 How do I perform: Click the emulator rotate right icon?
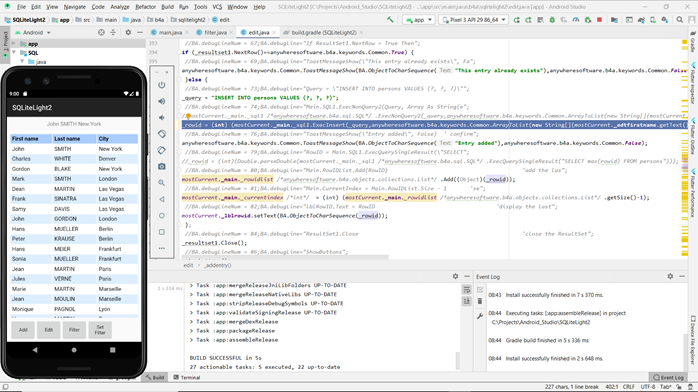coord(162,150)
